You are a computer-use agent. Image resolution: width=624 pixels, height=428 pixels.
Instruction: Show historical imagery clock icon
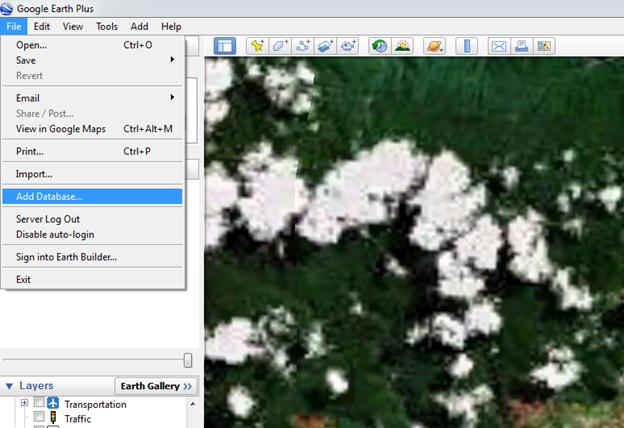[379, 46]
